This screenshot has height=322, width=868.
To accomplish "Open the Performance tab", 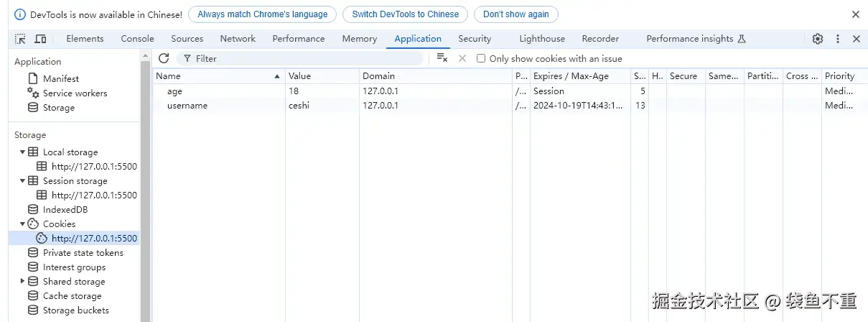I will pyautogui.click(x=299, y=39).
